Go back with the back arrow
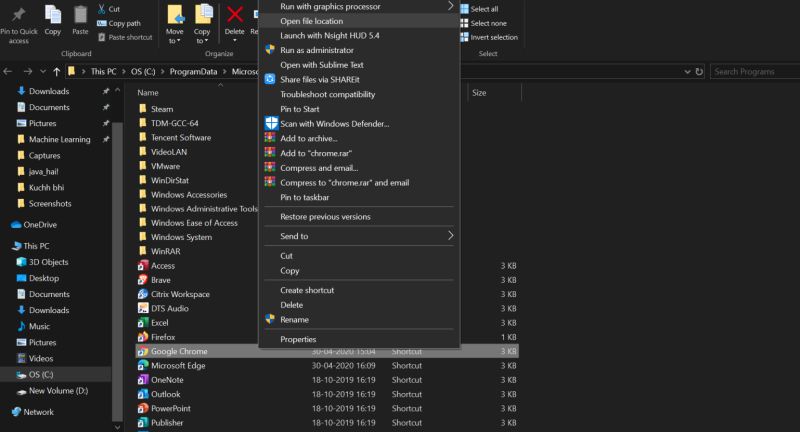 click(x=8, y=71)
